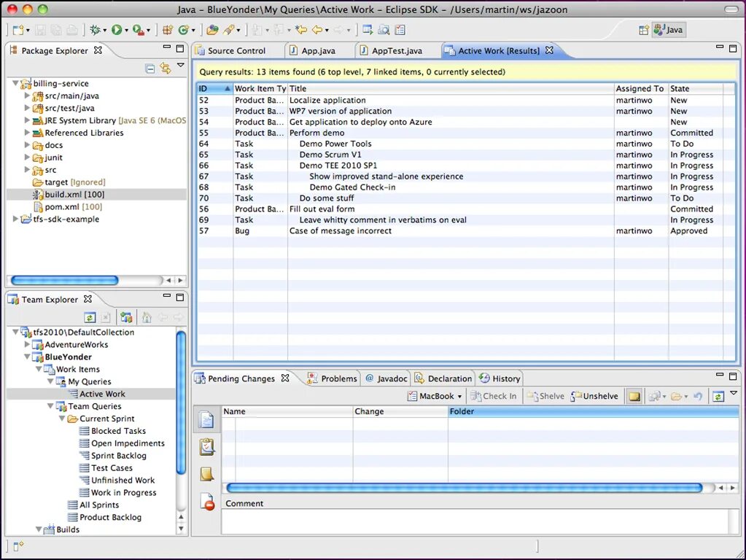Click the Last Edit Location arrow icon
746x560 pixels.
(x=301, y=30)
